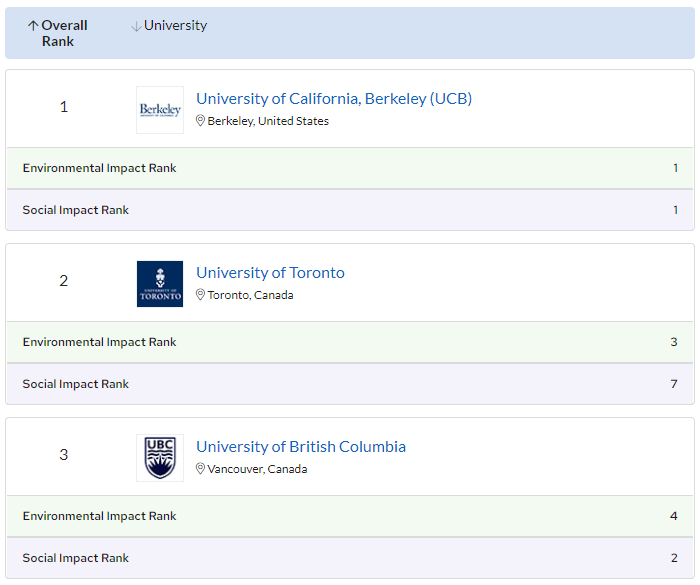Click the Vancouver, Canada location text
The image size is (700, 585).
click(257, 469)
